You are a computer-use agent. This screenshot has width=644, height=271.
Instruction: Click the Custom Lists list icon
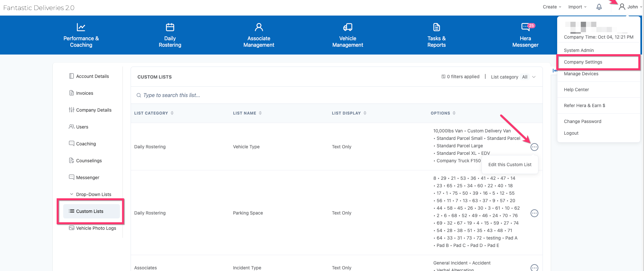[72, 211]
